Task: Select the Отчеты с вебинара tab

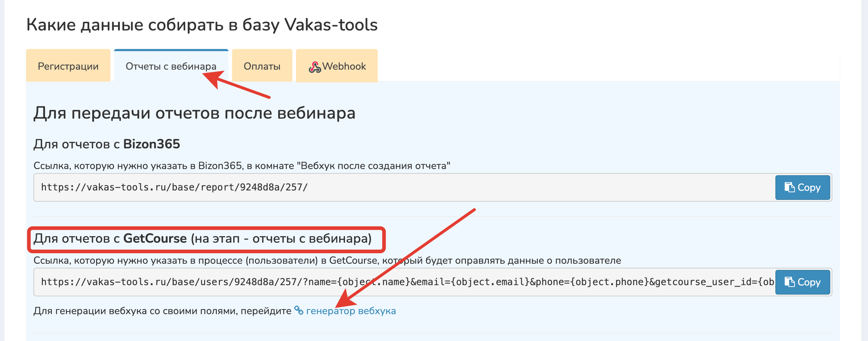Action: pyautogui.click(x=171, y=66)
